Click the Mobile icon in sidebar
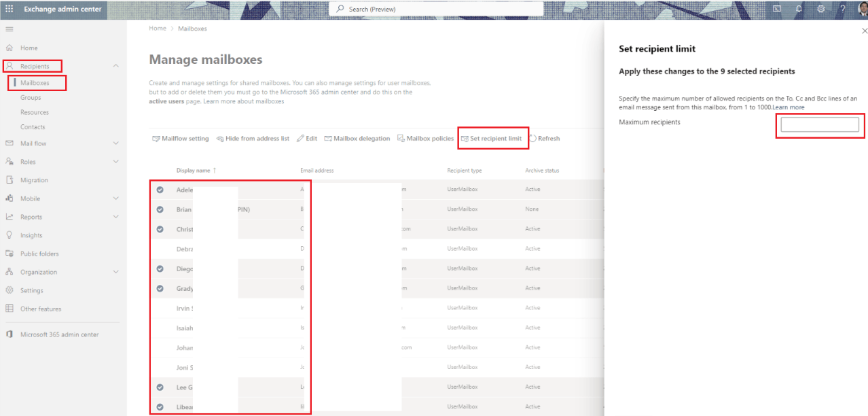Image resolution: width=868 pixels, height=416 pixels. tap(10, 198)
